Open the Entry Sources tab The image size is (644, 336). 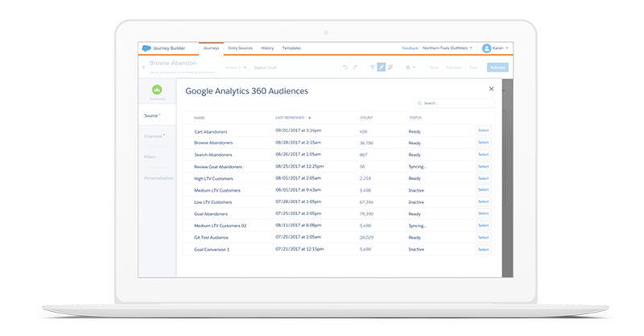click(x=240, y=48)
